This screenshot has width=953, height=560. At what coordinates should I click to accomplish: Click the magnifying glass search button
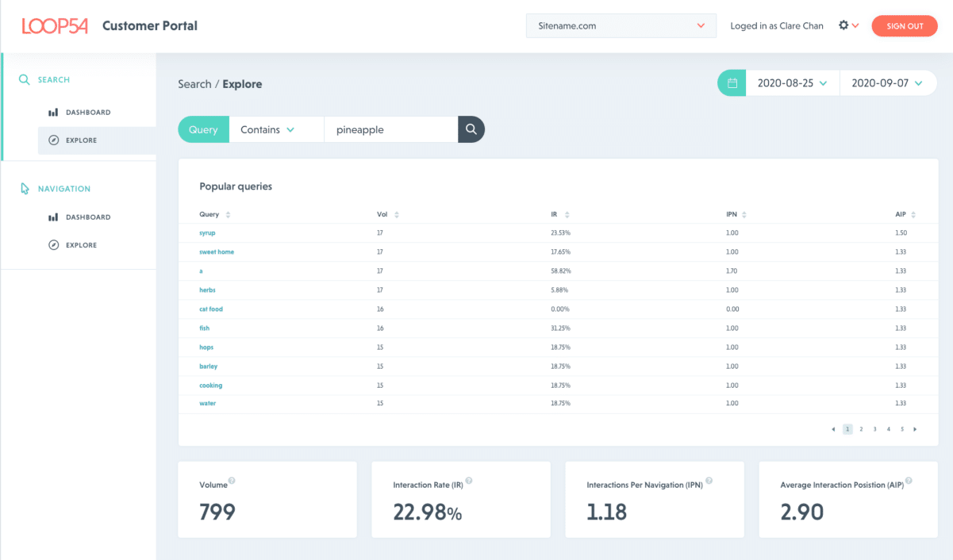(471, 129)
